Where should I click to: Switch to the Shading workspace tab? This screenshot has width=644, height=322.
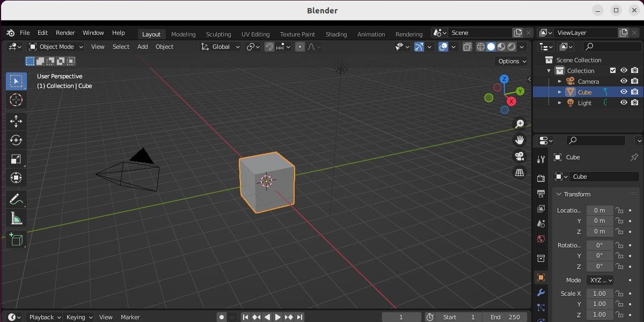click(x=336, y=34)
